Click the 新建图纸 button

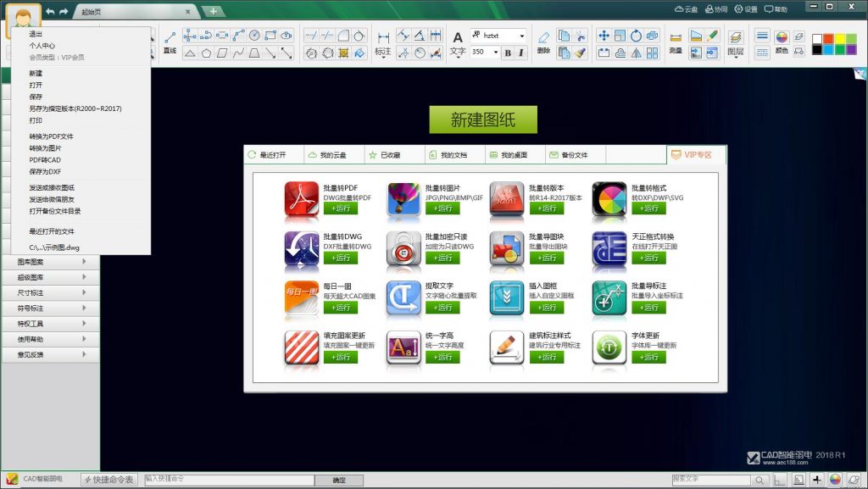point(483,119)
